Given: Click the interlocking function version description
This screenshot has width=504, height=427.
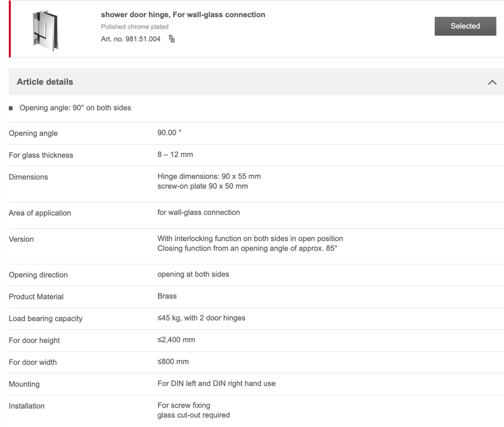Looking at the screenshot, I should click(250, 239).
